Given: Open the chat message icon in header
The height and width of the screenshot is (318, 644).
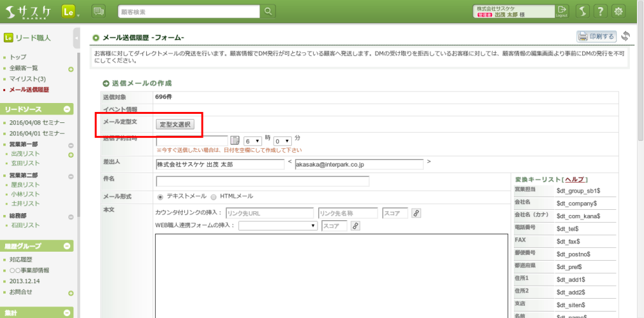Looking at the screenshot, I should (99, 11).
